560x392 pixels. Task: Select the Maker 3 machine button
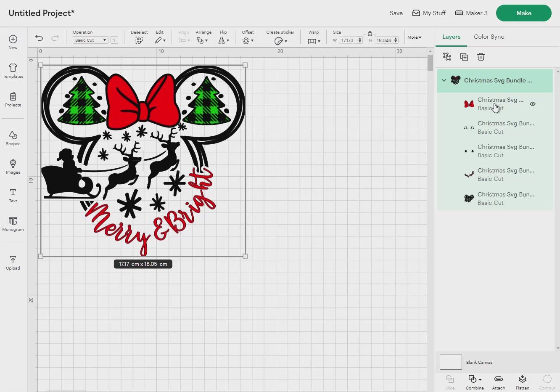tap(471, 13)
